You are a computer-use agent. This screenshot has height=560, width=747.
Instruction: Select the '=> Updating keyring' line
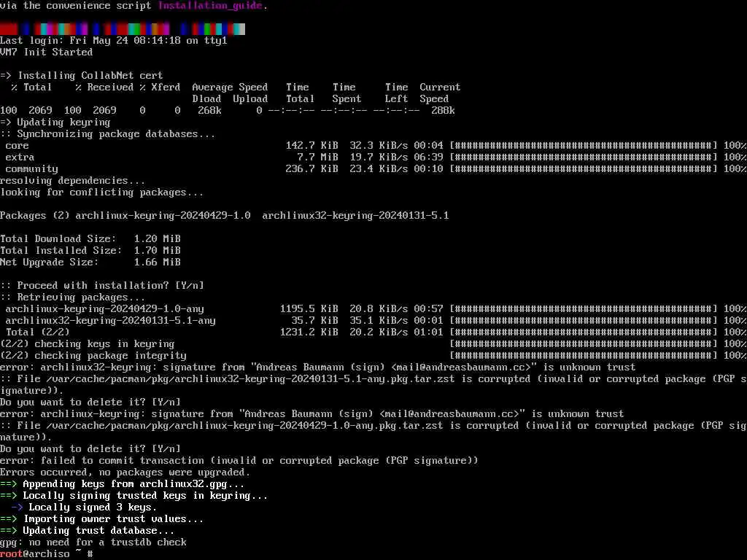(55, 122)
